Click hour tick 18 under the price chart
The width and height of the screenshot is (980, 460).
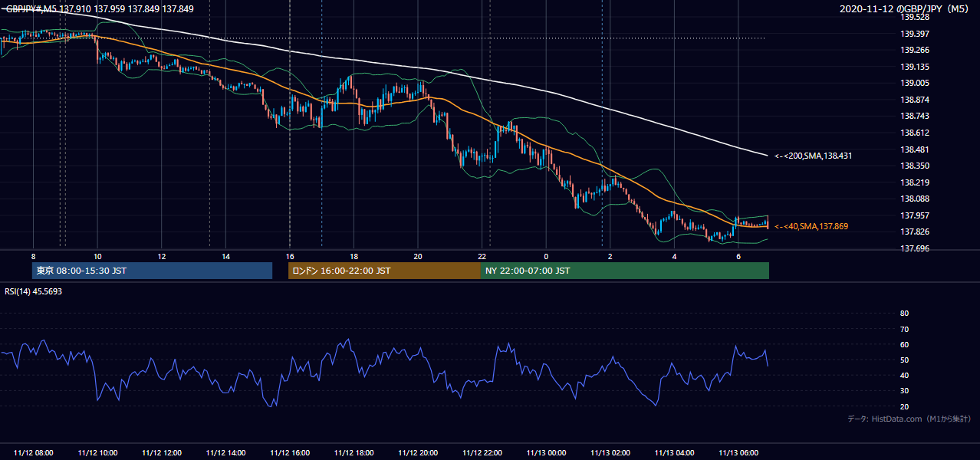(x=354, y=256)
